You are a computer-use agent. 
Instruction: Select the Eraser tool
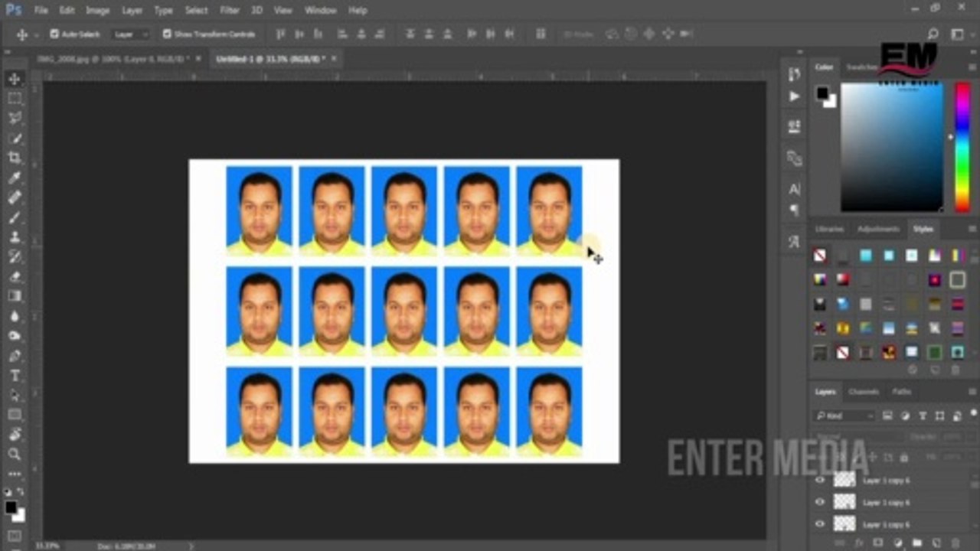click(x=15, y=276)
